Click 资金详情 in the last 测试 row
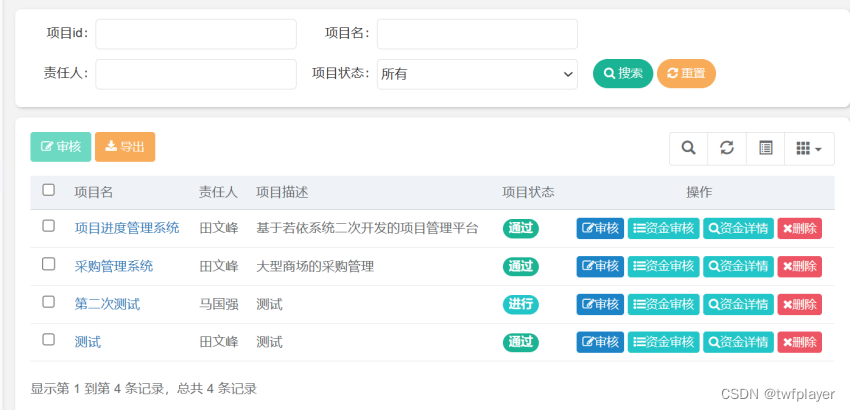Viewport: 850px width, 411px height. pos(738,342)
